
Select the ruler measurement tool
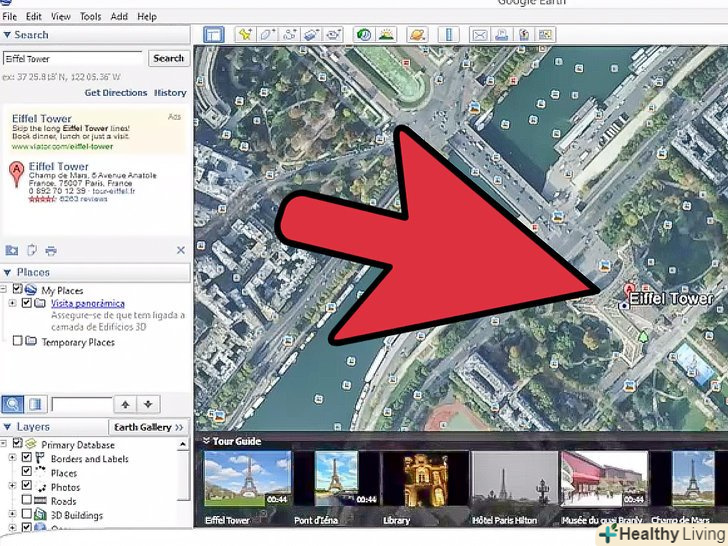coord(448,34)
